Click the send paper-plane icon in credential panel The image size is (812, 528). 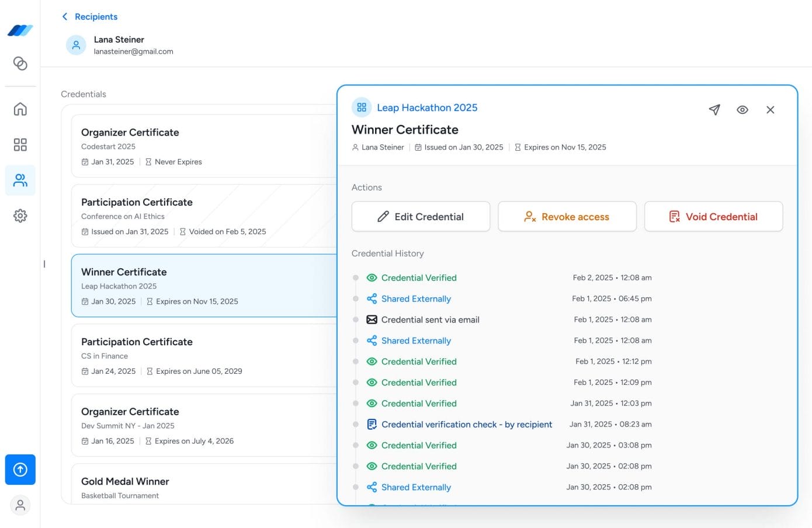(x=714, y=110)
